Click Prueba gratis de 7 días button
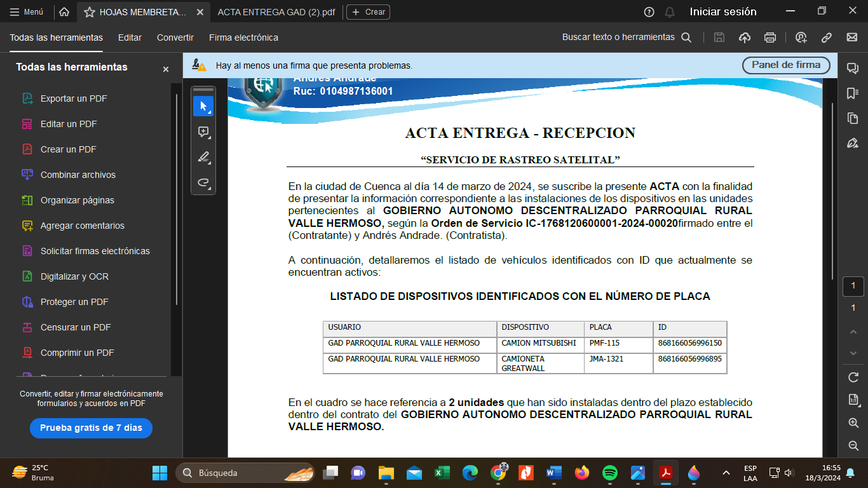Viewport: 868px width, 488px height. tap(91, 428)
